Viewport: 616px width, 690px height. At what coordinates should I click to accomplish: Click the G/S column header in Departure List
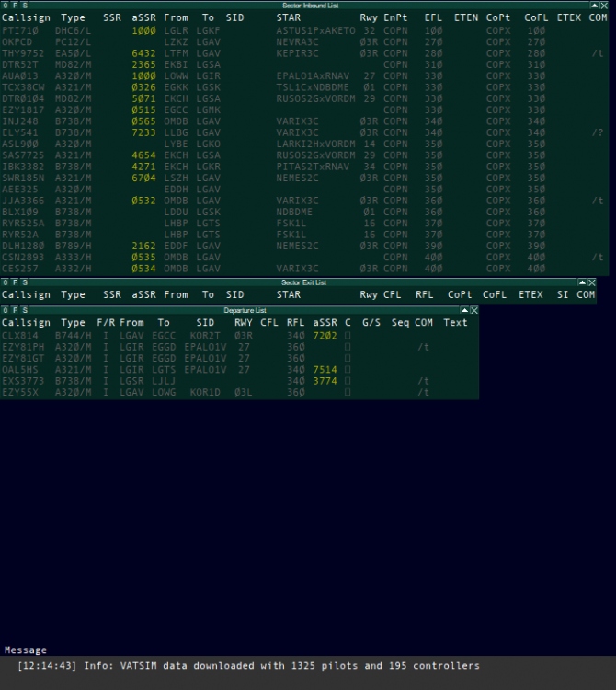(x=371, y=323)
